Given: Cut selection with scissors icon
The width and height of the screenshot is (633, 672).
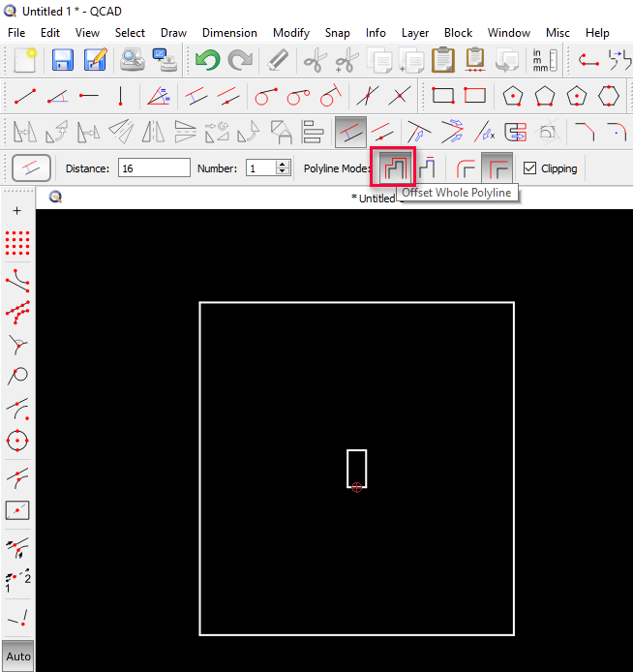Looking at the screenshot, I should (x=316, y=60).
